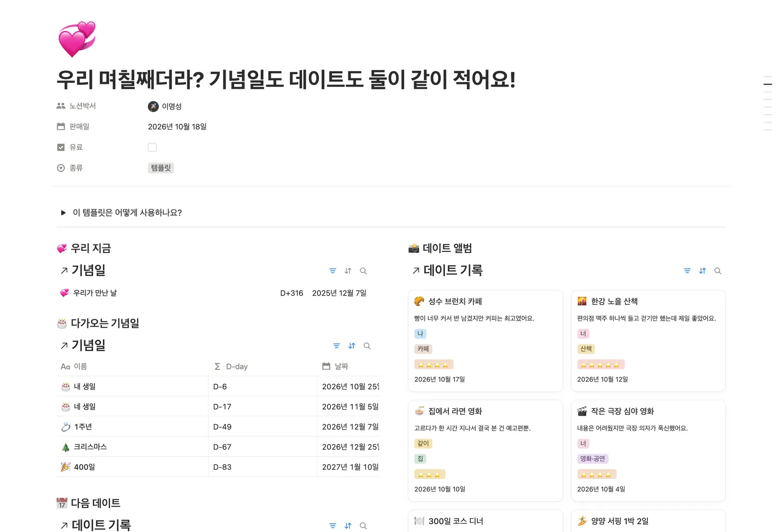Search in the top 기념일 view
Screen dimensions: 783x532
pyautogui.click(x=363, y=271)
